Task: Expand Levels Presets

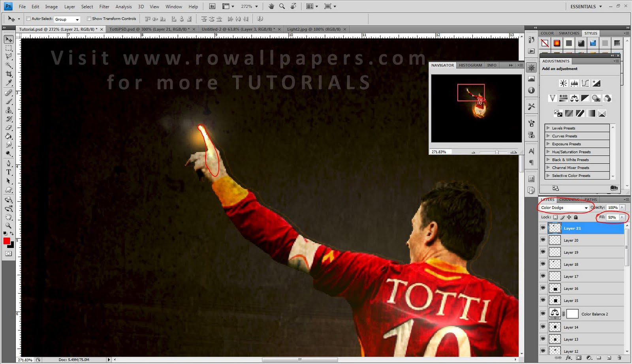Action: tap(548, 128)
